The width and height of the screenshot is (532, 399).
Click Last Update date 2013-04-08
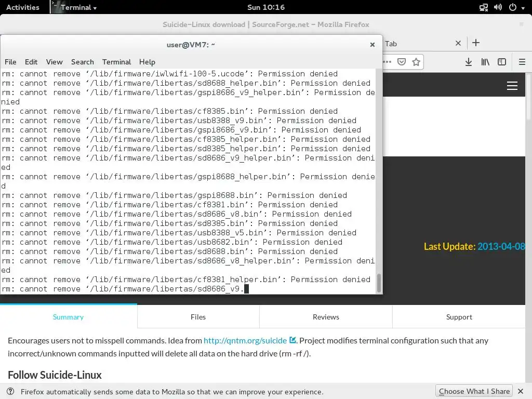501,246
